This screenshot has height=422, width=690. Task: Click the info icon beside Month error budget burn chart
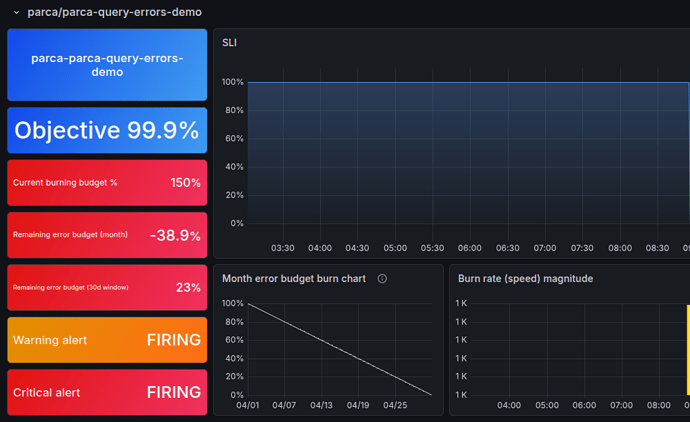382,279
